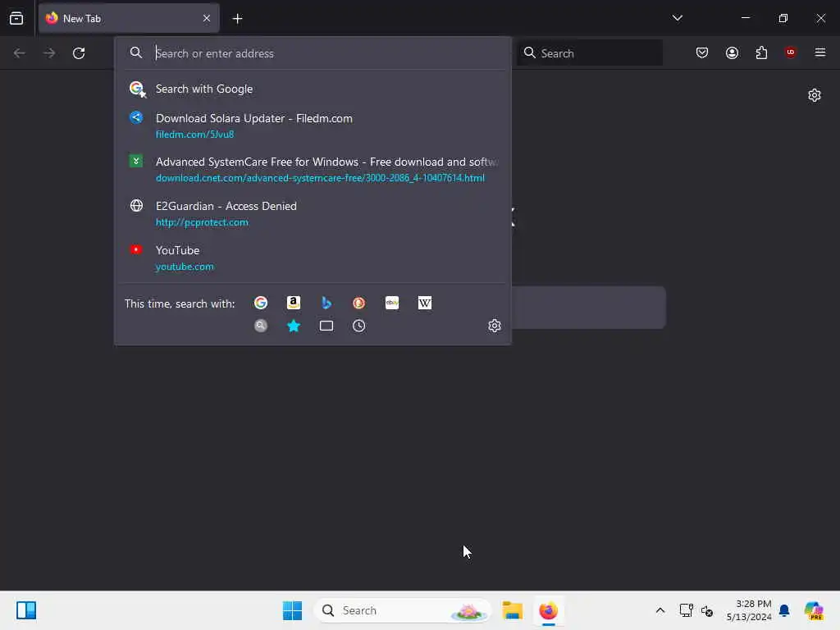Click the toolbar Search box

(590, 53)
